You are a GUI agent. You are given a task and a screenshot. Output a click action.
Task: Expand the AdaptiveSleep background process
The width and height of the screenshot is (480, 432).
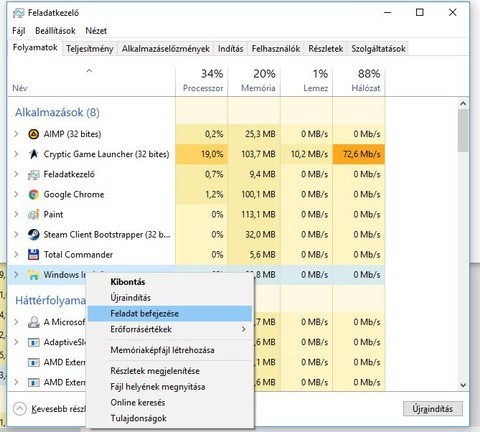[x=16, y=342]
